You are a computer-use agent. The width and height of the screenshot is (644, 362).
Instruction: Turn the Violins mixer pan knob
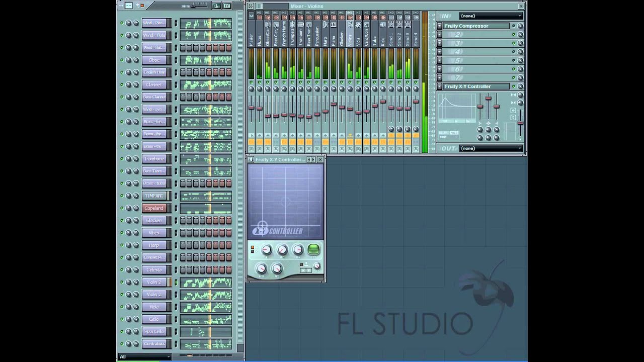350,89
